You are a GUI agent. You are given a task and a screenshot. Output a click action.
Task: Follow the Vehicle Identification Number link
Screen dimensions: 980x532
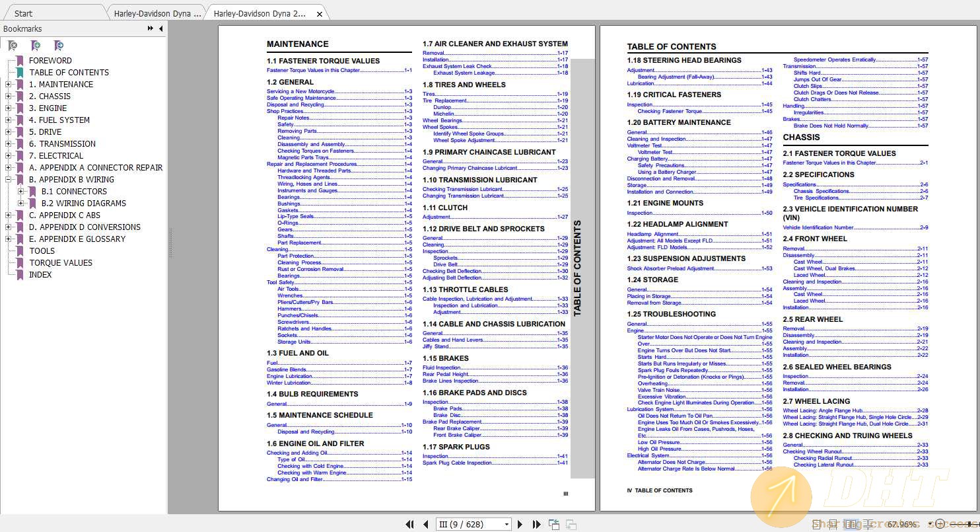pos(855,227)
